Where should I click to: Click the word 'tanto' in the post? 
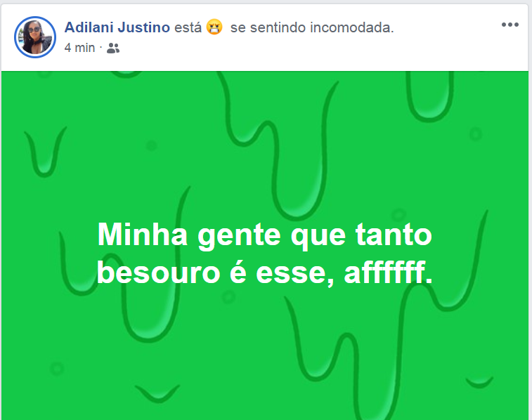(394, 235)
